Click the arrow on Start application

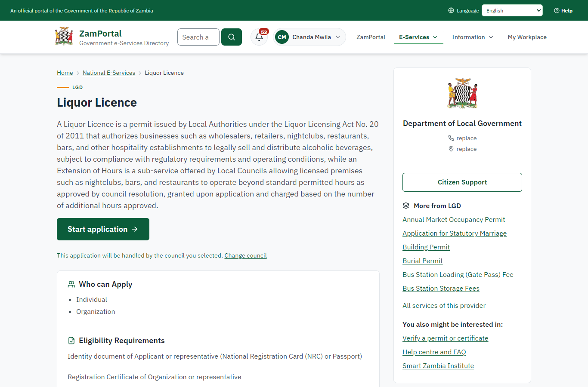click(135, 229)
